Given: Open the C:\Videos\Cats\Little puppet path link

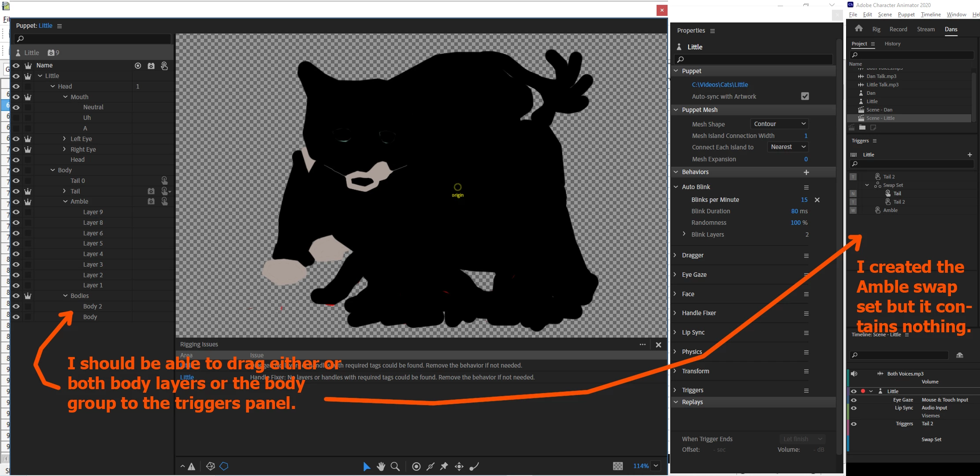Looking at the screenshot, I should pos(720,85).
